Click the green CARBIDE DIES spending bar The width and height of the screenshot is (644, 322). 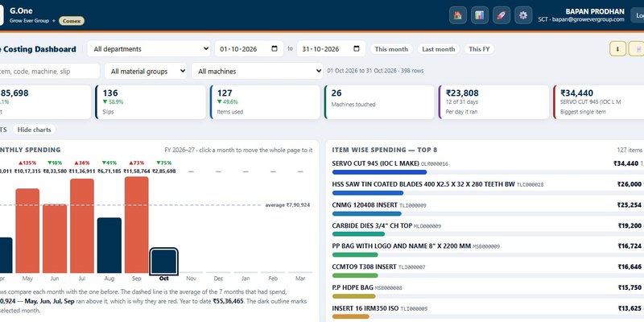pyautogui.click(x=358, y=234)
